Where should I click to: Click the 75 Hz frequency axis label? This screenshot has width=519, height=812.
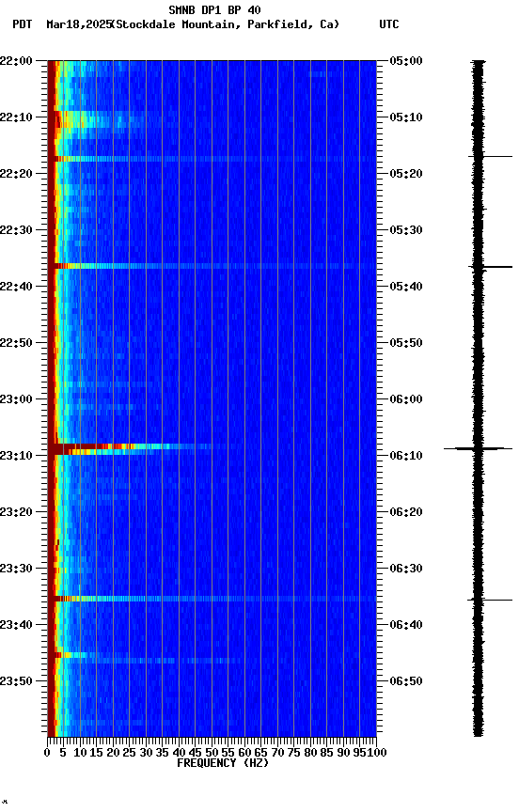pyautogui.click(x=293, y=753)
